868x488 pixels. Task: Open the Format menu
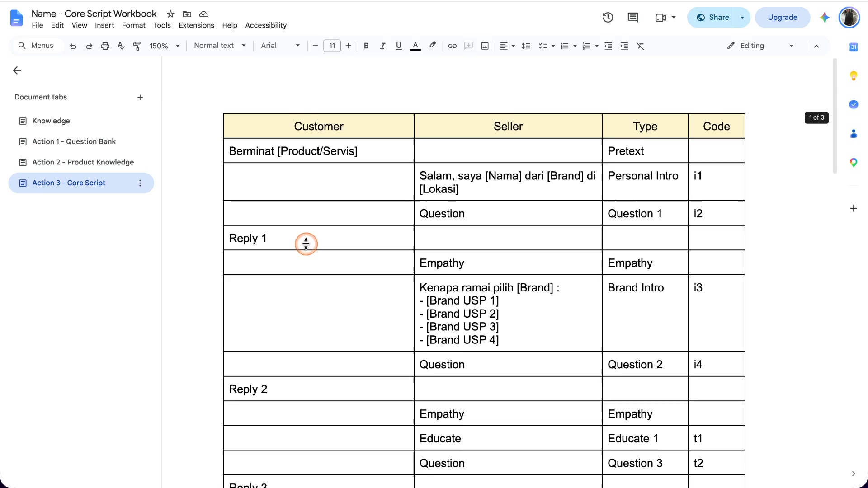pyautogui.click(x=133, y=25)
